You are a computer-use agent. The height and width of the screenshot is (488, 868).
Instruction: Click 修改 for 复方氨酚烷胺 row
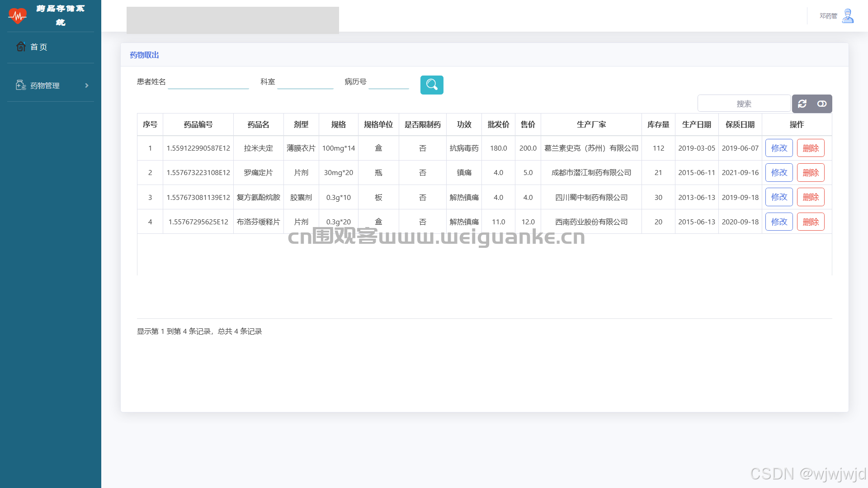click(779, 197)
